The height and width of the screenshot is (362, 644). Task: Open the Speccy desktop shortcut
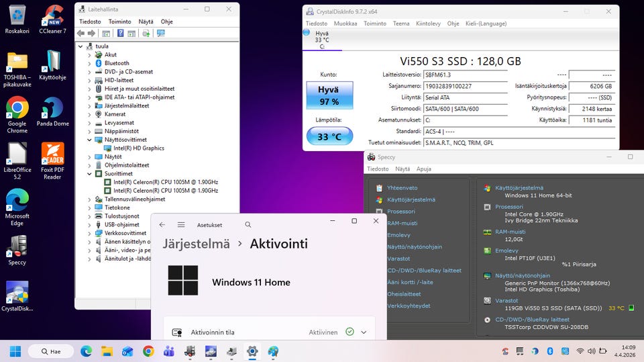[x=17, y=251]
